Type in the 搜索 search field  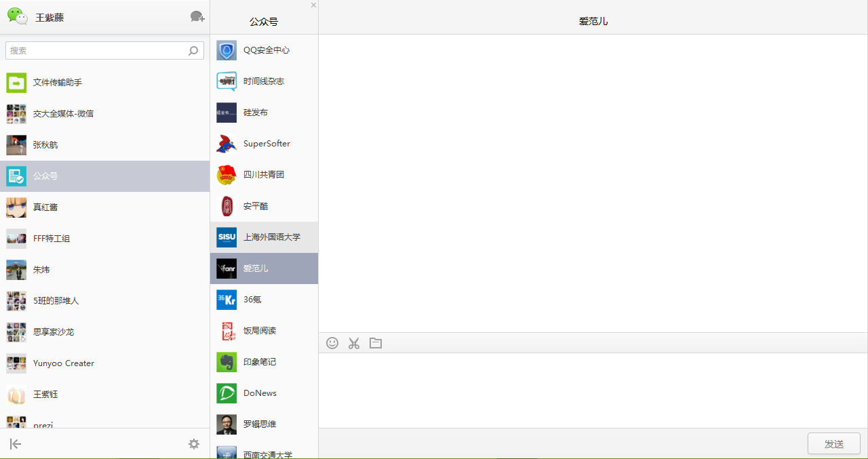pyautogui.click(x=95, y=51)
